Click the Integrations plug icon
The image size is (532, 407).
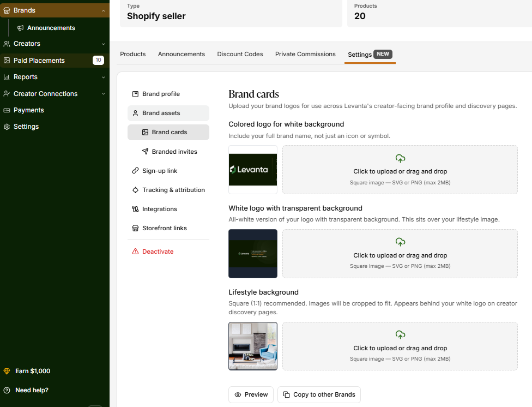pos(135,210)
